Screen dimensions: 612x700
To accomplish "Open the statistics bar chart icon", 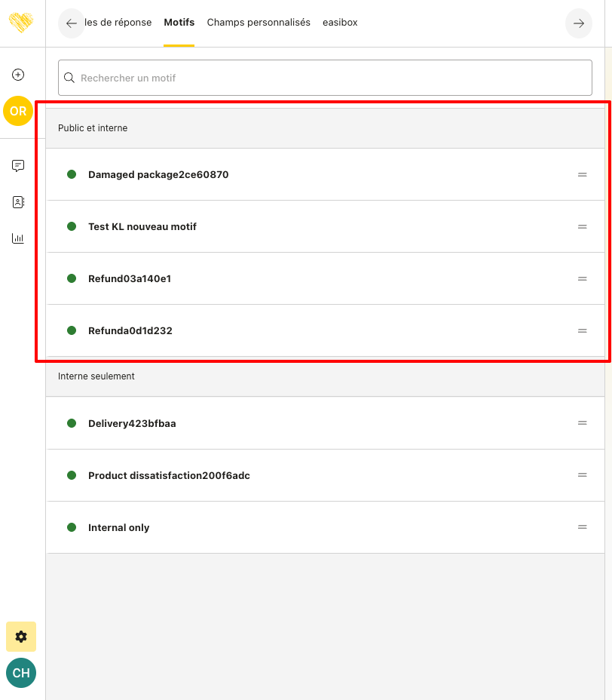I will tap(18, 238).
